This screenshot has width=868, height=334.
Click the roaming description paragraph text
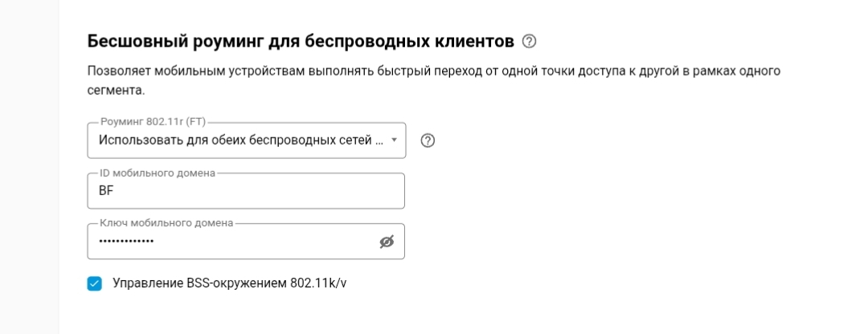pos(434,71)
